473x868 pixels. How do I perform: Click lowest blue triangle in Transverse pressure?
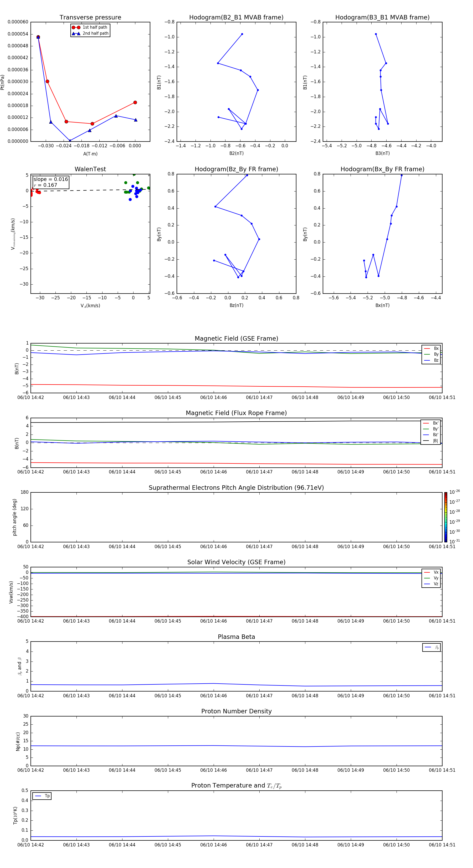point(70,140)
